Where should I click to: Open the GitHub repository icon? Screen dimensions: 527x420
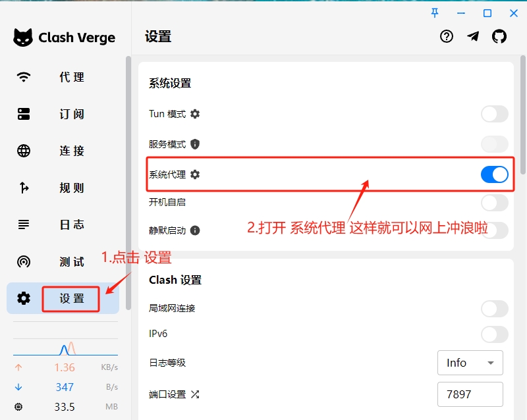coord(499,36)
